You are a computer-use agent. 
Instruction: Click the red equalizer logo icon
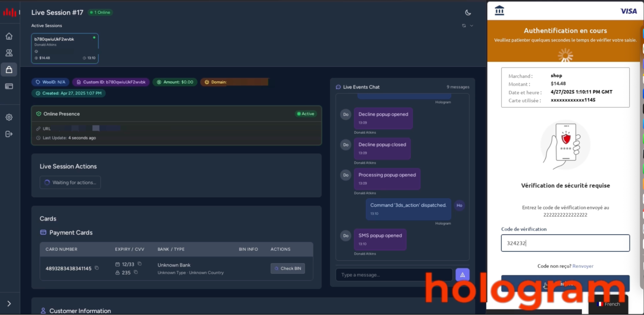10,12
